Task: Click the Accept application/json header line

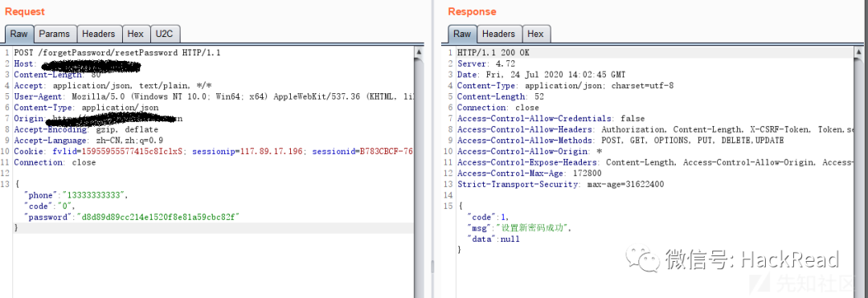Action: (113, 86)
